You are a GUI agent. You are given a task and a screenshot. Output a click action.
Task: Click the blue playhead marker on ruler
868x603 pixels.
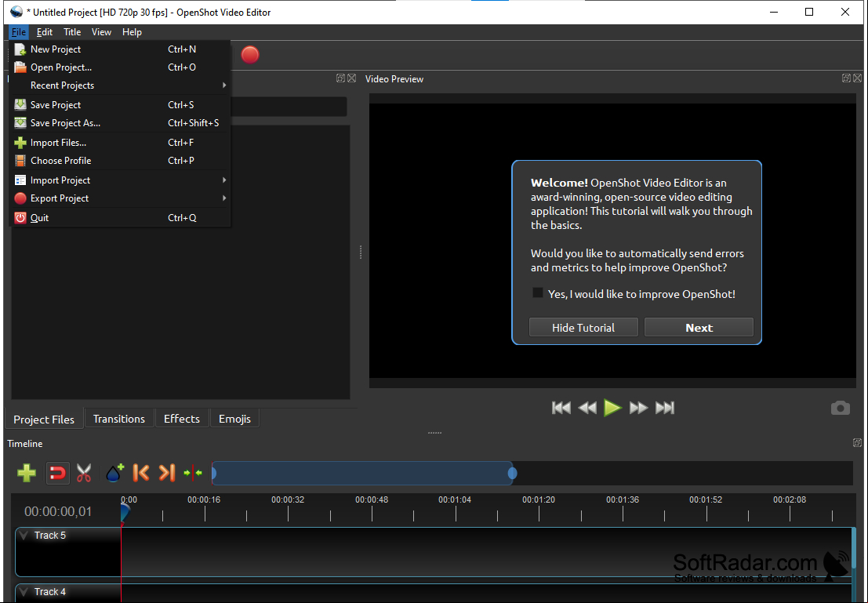125,513
